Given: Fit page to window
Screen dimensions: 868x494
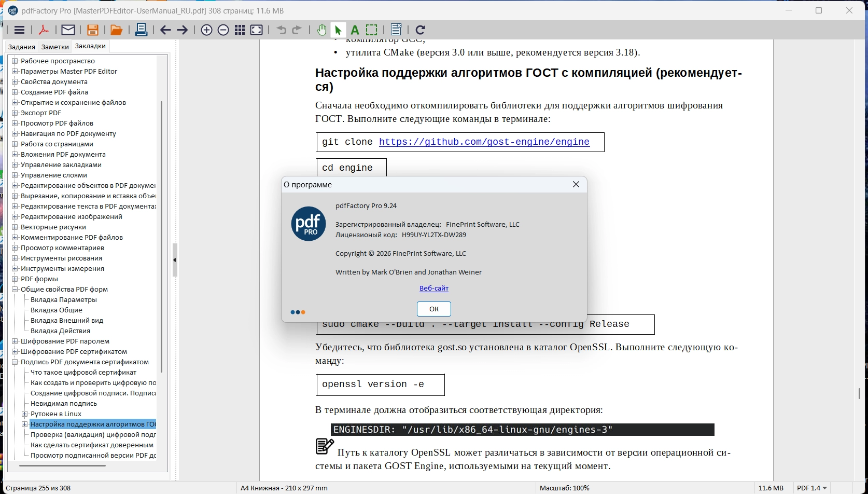Looking at the screenshot, I should [x=256, y=30].
